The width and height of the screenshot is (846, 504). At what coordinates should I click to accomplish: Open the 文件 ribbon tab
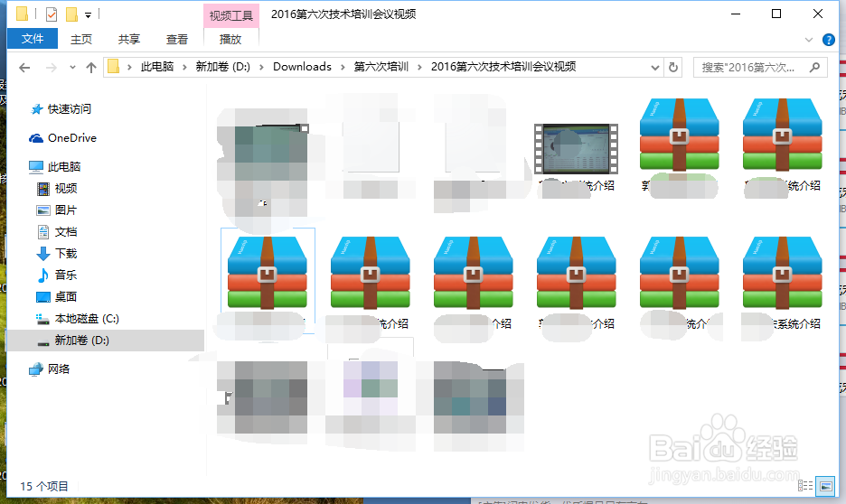point(33,39)
